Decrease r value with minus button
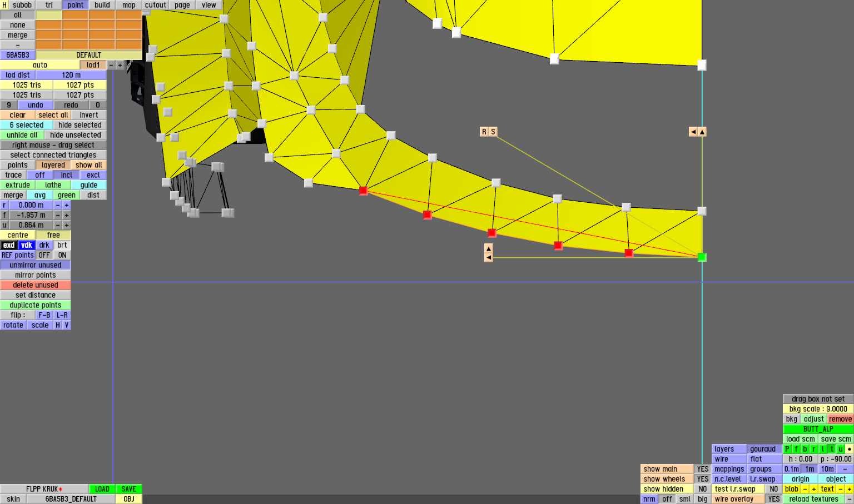 58,205
